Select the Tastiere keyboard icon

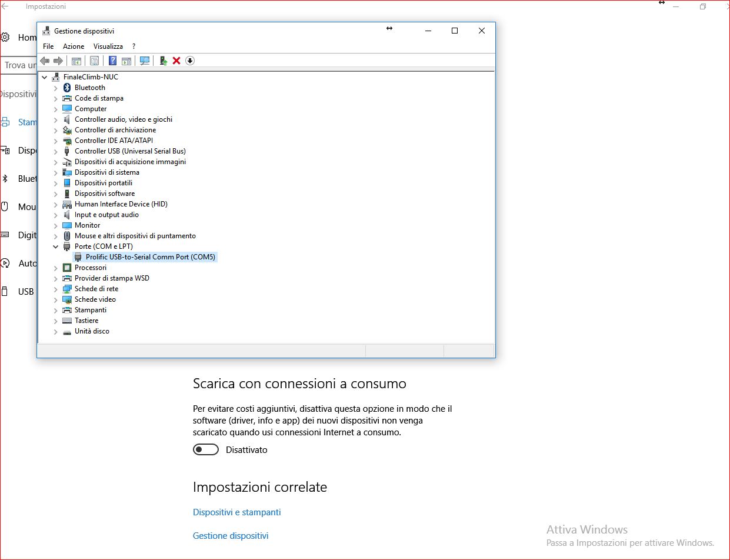pyautogui.click(x=67, y=321)
